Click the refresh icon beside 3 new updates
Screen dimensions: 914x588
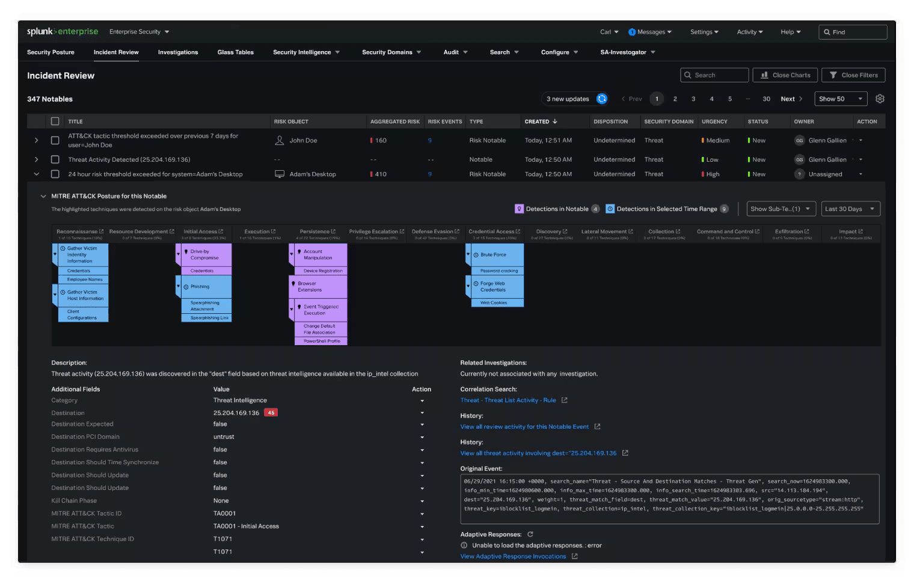(601, 99)
